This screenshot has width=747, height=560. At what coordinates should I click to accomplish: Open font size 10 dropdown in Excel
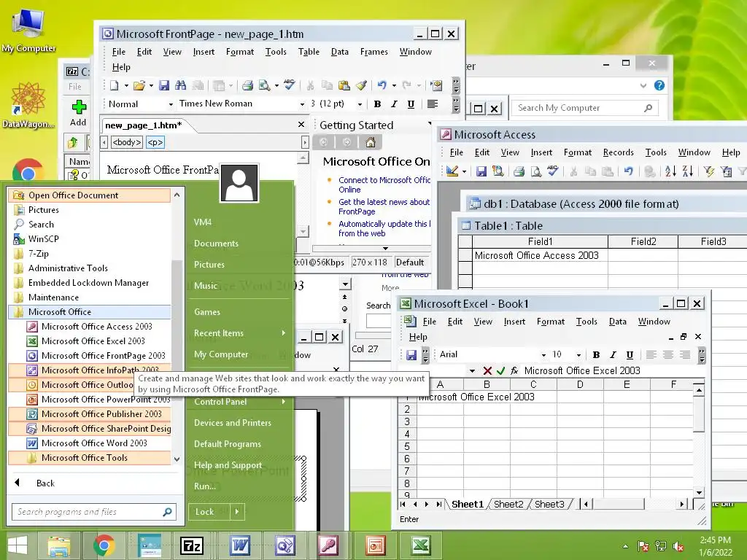point(578,355)
